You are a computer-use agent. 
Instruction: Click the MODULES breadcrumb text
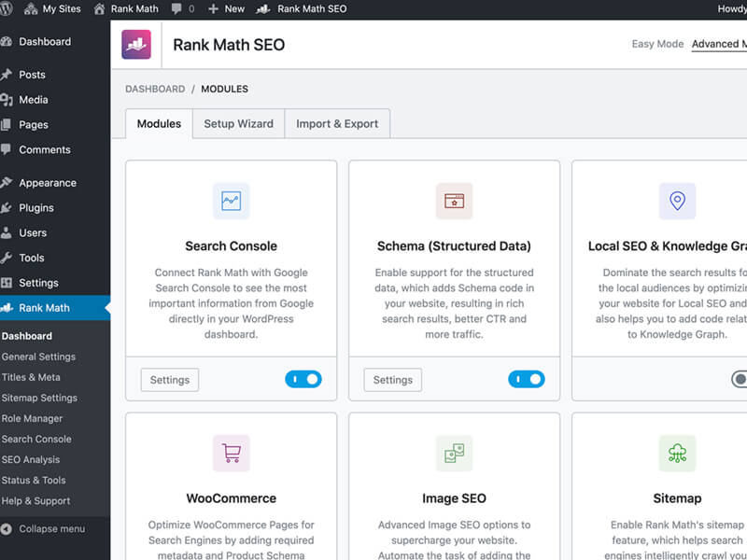click(x=224, y=89)
